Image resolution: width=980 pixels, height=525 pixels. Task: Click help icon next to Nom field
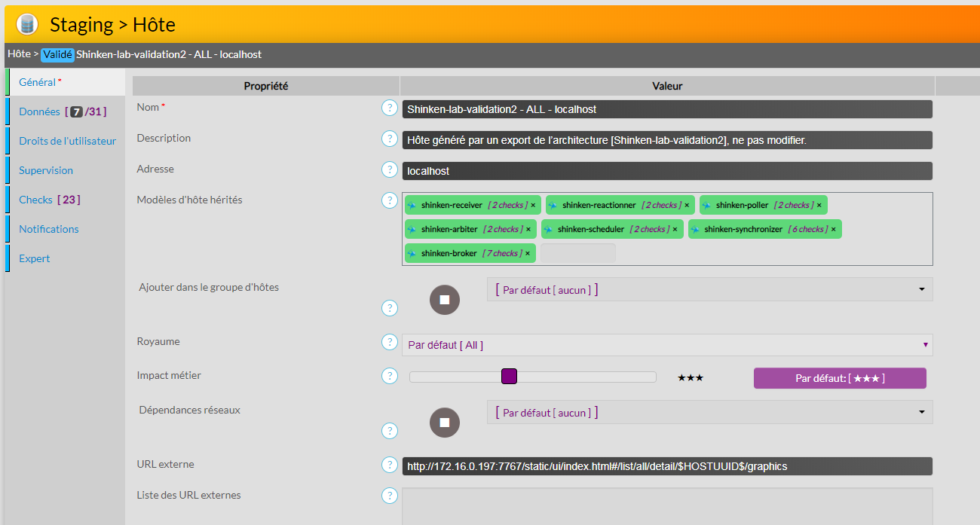(389, 108)
